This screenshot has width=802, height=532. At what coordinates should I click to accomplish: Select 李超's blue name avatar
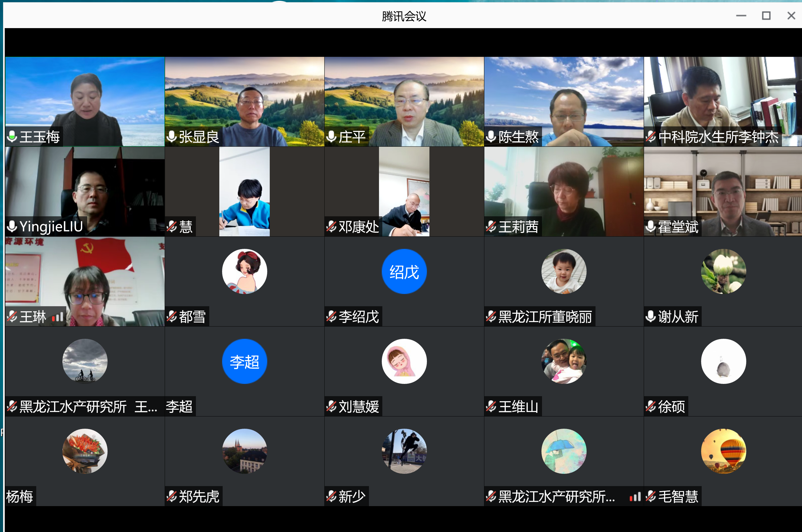click(244, 361)
